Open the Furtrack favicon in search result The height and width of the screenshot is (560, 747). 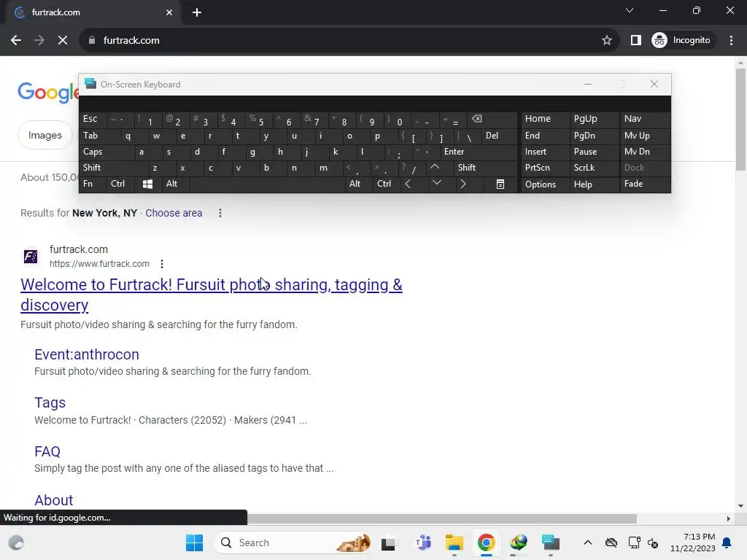tap(31, 256)
